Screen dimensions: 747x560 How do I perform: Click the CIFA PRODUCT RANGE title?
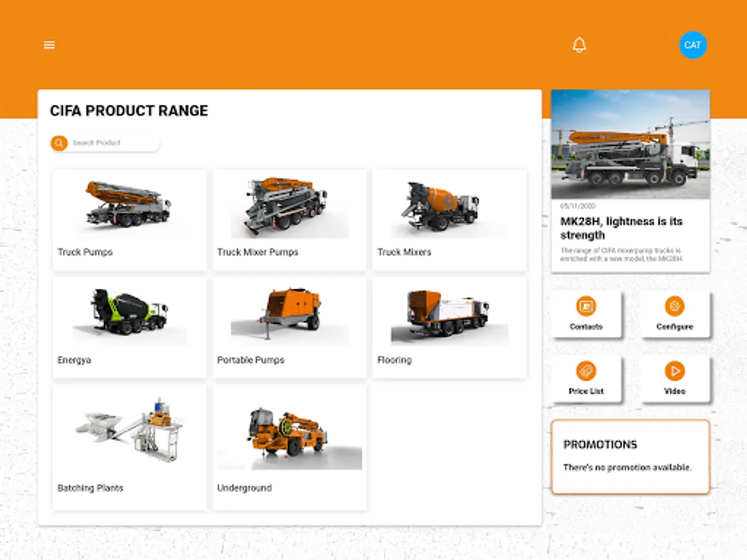[x=129, y=111]
